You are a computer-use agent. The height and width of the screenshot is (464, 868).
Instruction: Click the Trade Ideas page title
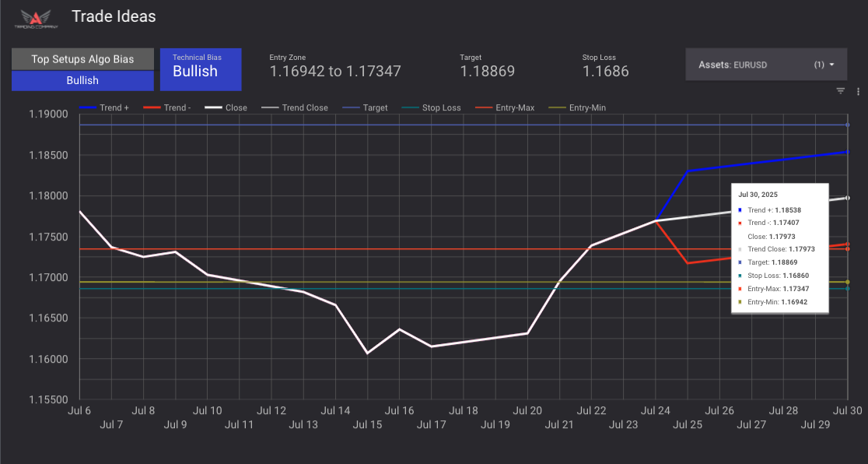pos(114,16)
